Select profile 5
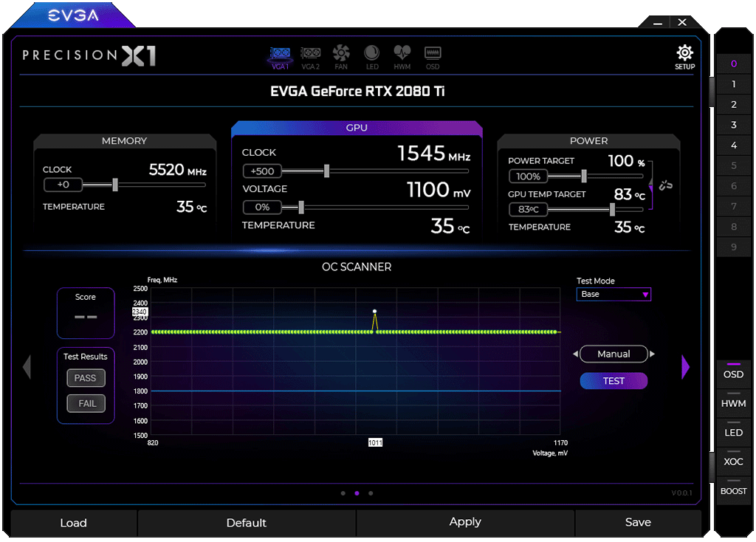 733,165
